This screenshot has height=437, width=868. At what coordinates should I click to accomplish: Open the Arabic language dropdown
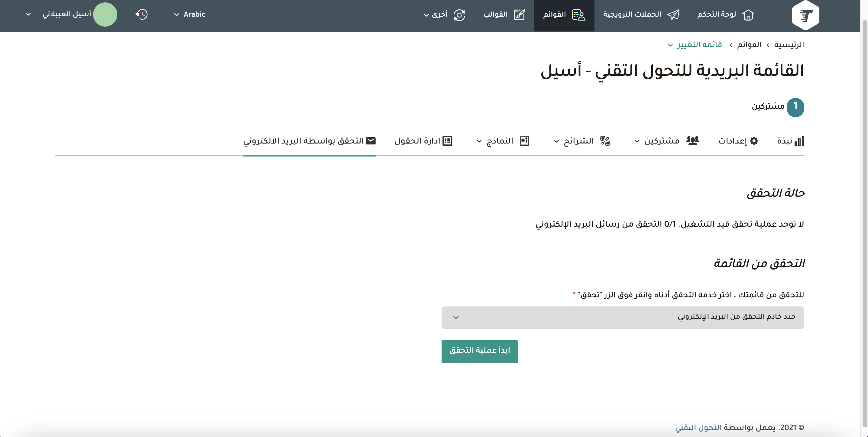(x=190, y=15)
